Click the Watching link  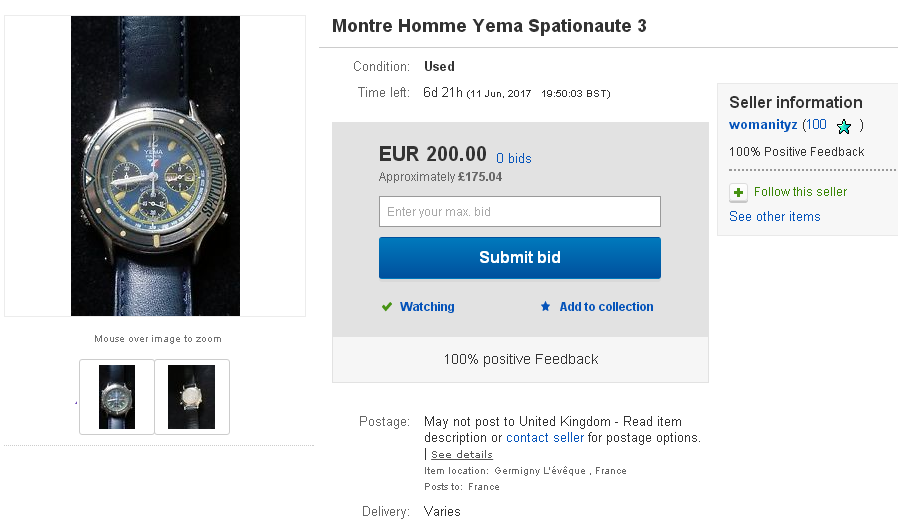[427, 307]
